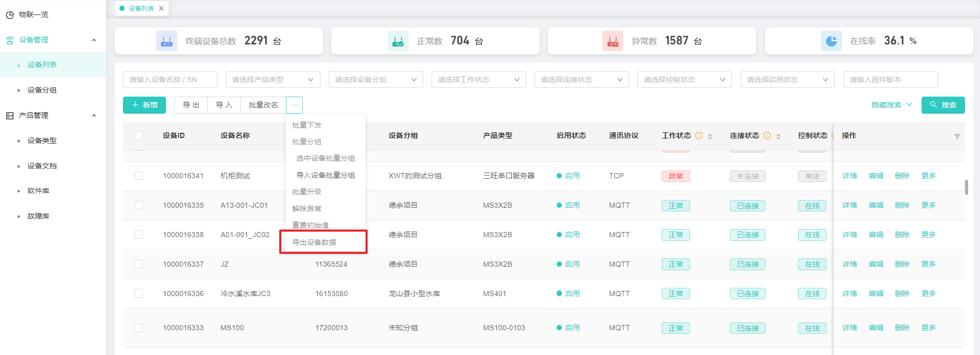980x355 pixels.
Task: Check the row for device 1000016341
Action: click(139, 176)
